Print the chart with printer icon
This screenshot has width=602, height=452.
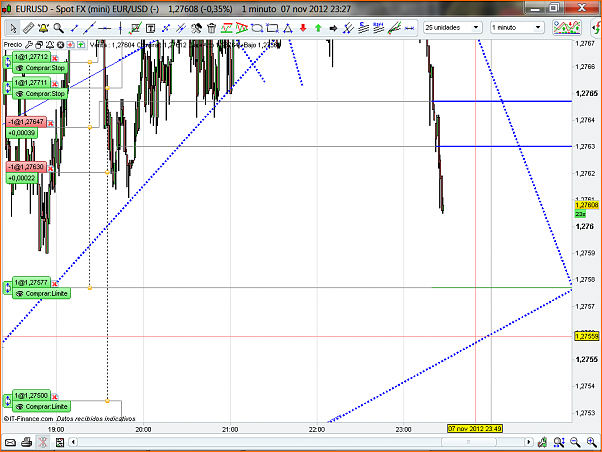(x=26, y=442)
